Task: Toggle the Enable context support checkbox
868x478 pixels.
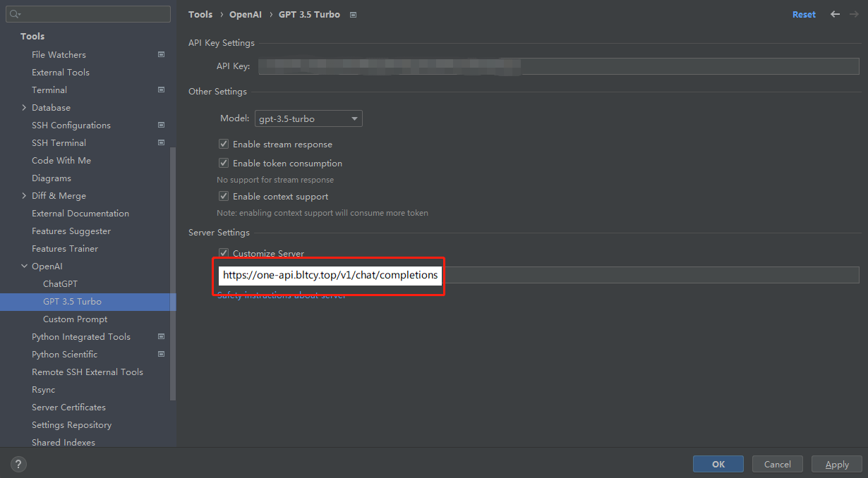Action: click(x=224, y=196)
